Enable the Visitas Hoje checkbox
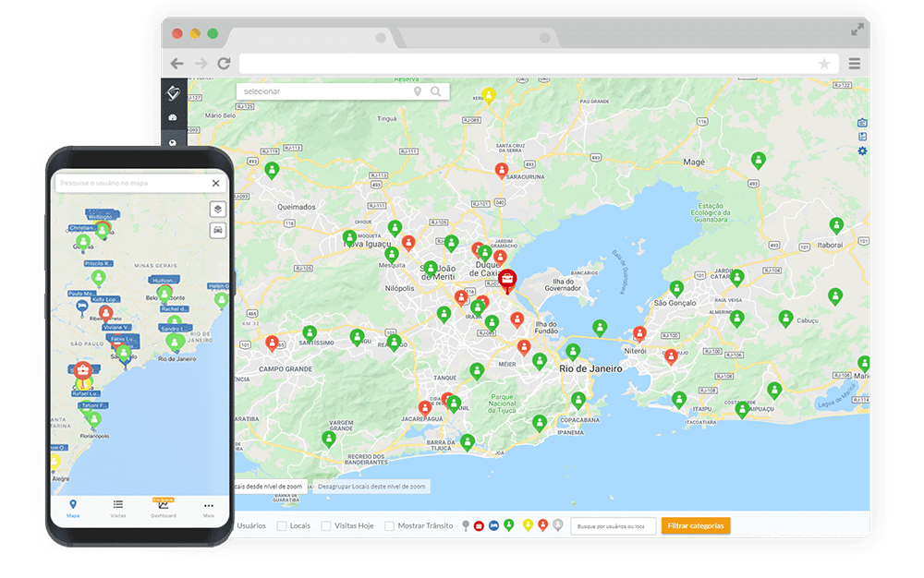924x578 pixels. click(x=326, y=526)
